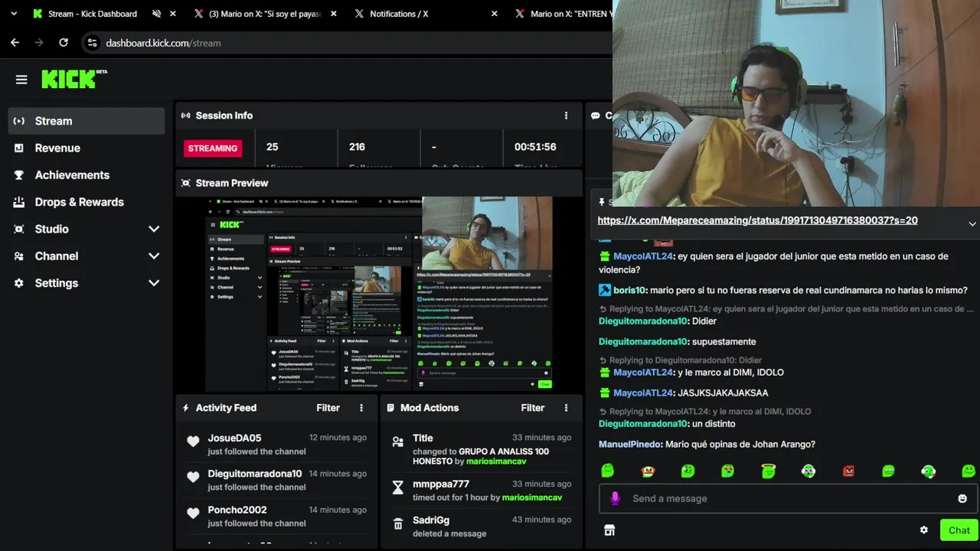Open emoji picker in message box
Screen dimensions: 980x551
pyautogui.click(x=962, y=498)
